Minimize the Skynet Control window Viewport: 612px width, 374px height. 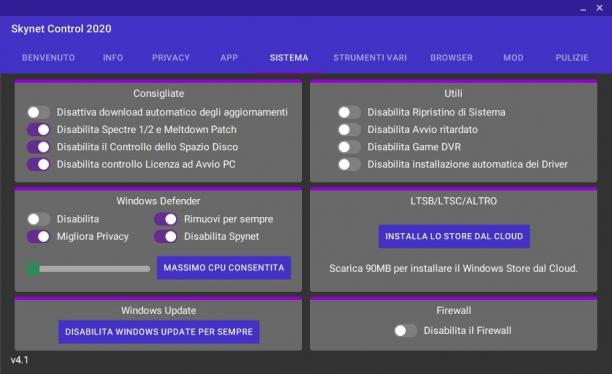(x=583, y=9)
